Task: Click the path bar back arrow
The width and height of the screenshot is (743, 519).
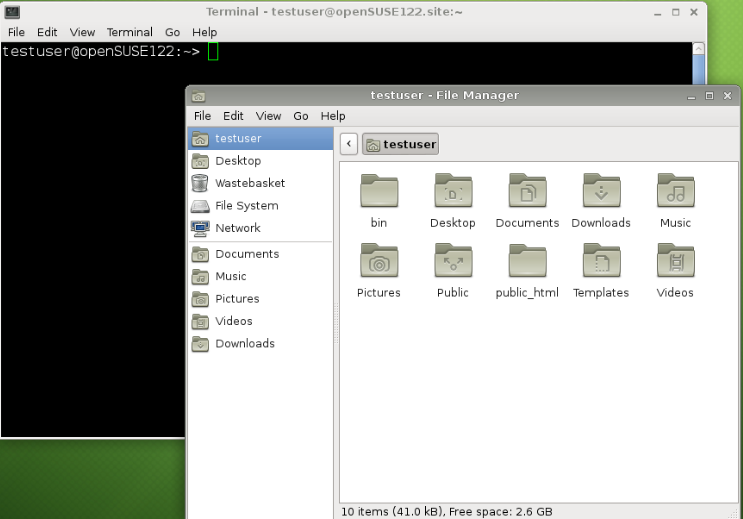Action: click(349, 144)
